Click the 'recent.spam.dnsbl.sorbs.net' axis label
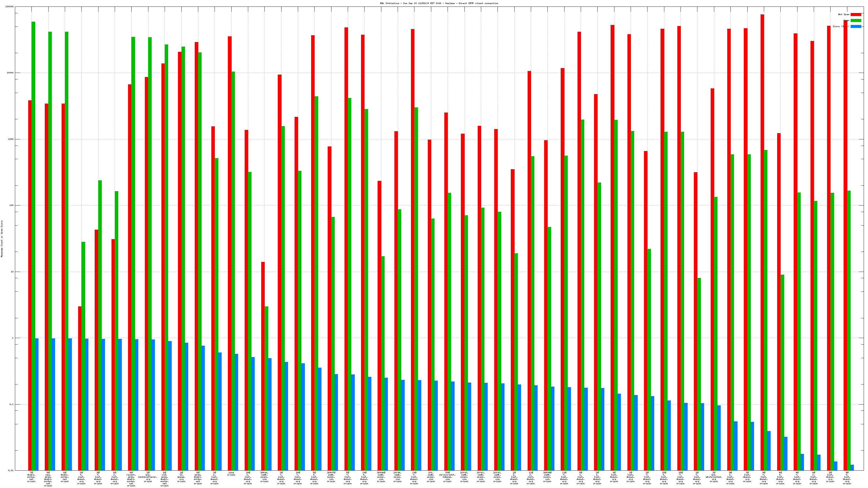Viewport: 868px width, 488px height. (131, 479)
